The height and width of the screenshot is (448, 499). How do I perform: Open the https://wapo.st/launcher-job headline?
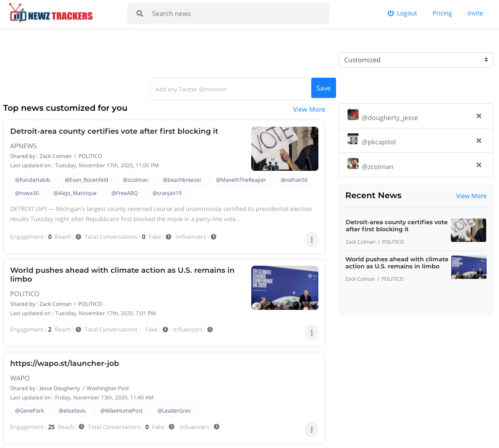(64, 363)
